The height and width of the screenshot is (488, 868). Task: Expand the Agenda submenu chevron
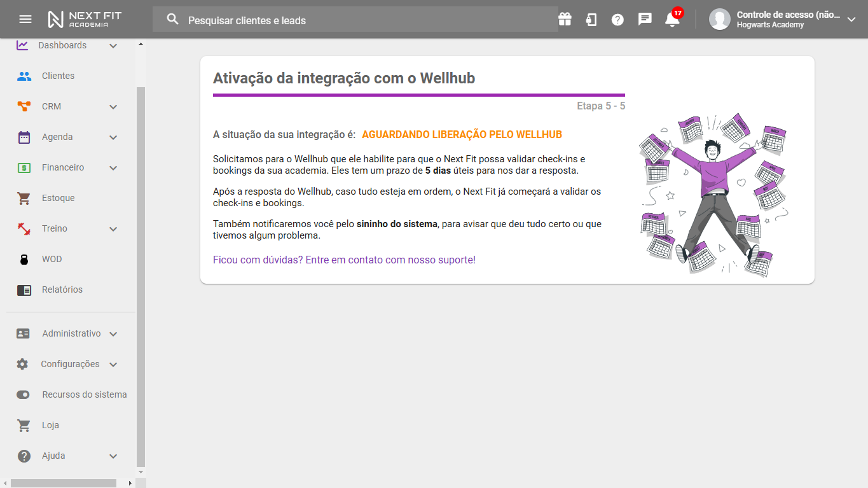point(113,137)
